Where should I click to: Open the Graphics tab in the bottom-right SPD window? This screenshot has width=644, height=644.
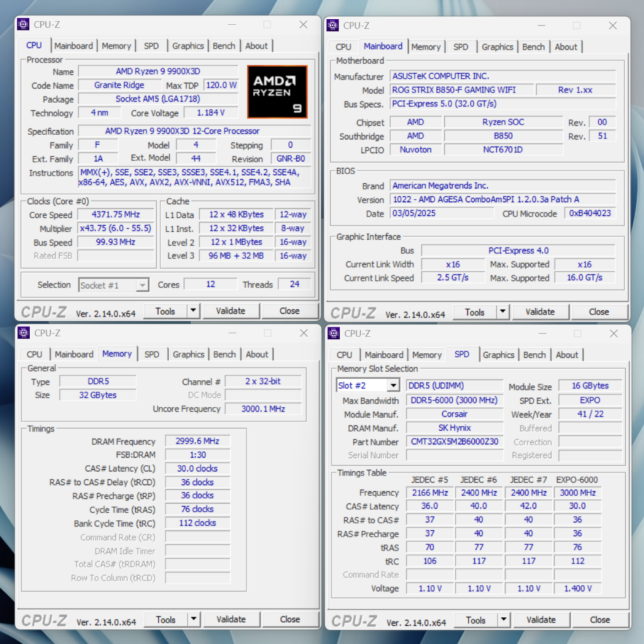(499, 355)
